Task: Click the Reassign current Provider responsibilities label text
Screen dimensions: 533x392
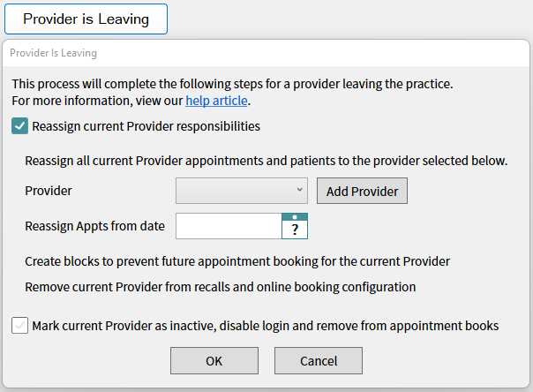Action: click(146, 126)
